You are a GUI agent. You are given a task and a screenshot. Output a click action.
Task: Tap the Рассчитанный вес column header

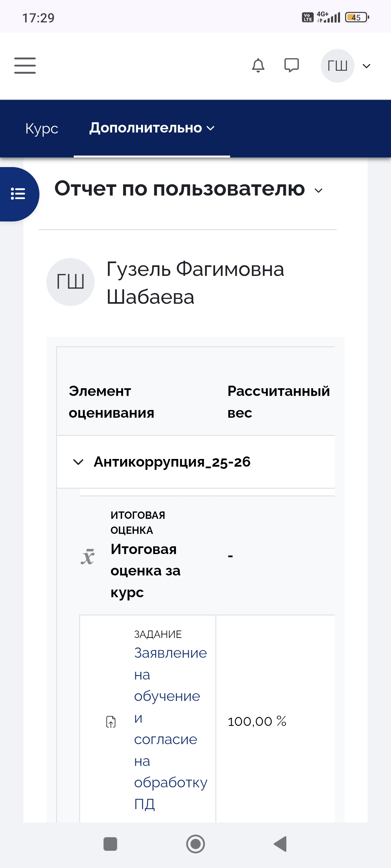[x=278, y=402]
